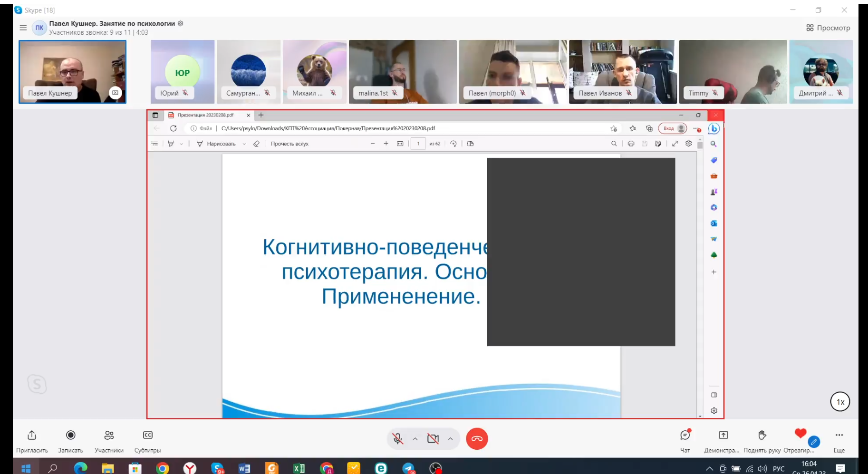
Task: Add PDF to favorites star
Action: (614, 128)
